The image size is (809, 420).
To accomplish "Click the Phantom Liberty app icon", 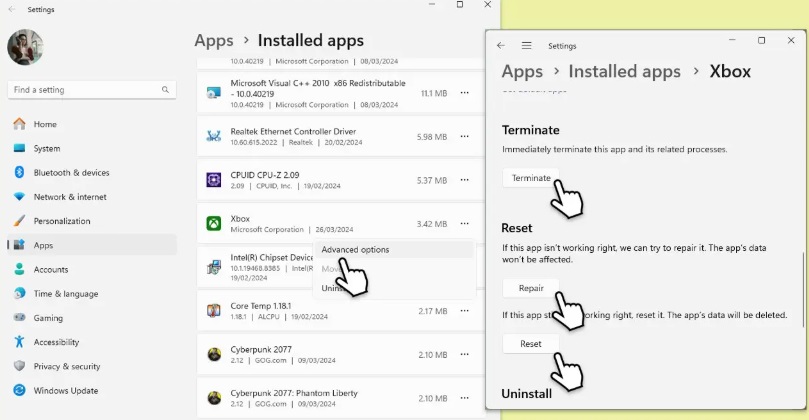I will (214, 398).
